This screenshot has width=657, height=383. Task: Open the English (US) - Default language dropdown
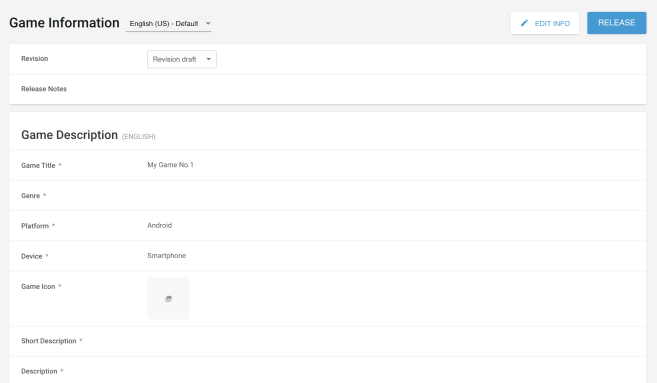point(168,24)
